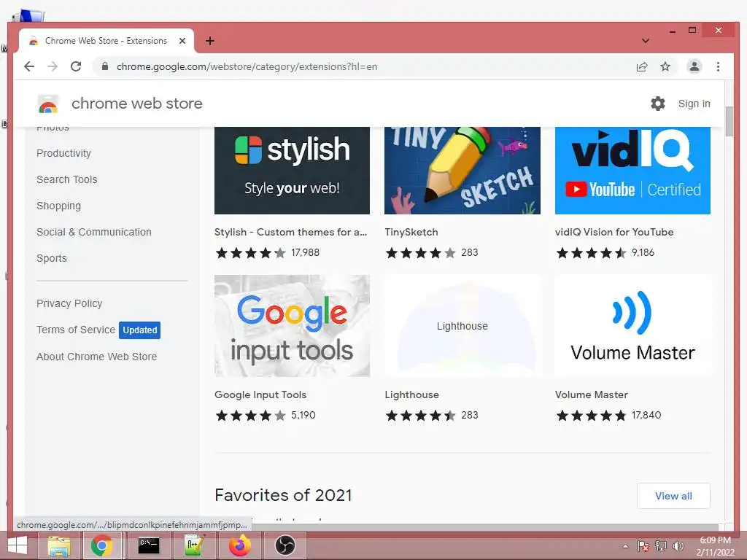747x560 pixels.
Task: Reload the Chrome Web Store page
Action: click(76, 66)
